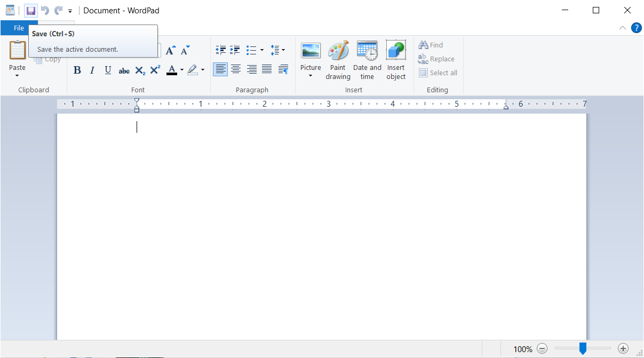Open the line spacing dropdown arrow
Viewport: 644px width, 358px height.
pos(283,50)
